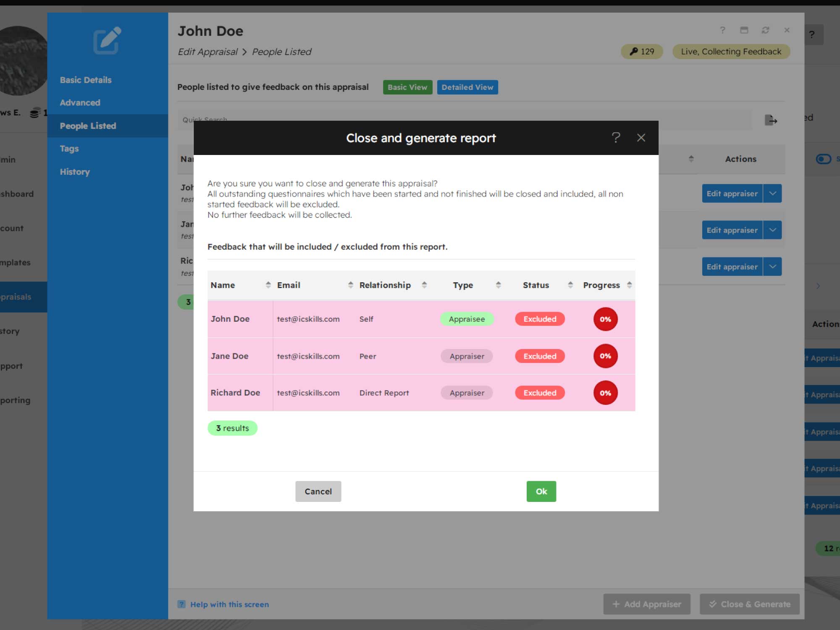The height and width of the screenshot is (630, 840).
Task: Confirm with the green Ok button
Action: [541, 491]
